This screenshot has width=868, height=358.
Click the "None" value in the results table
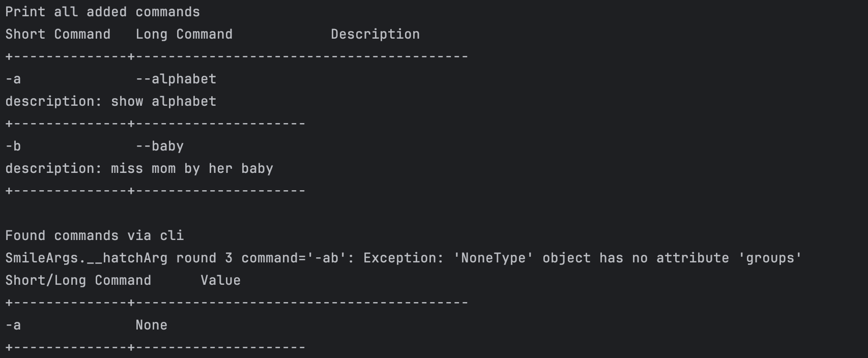click(151, 325)
